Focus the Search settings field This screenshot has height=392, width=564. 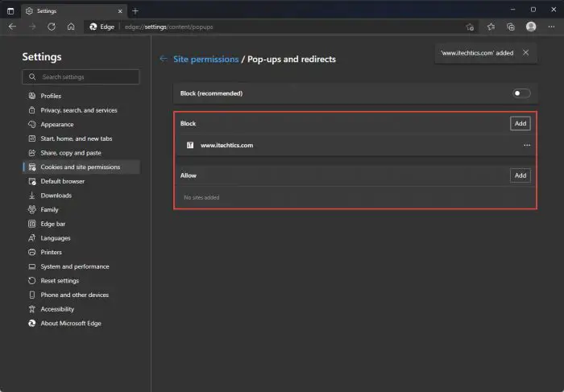(x=81, y=77)
